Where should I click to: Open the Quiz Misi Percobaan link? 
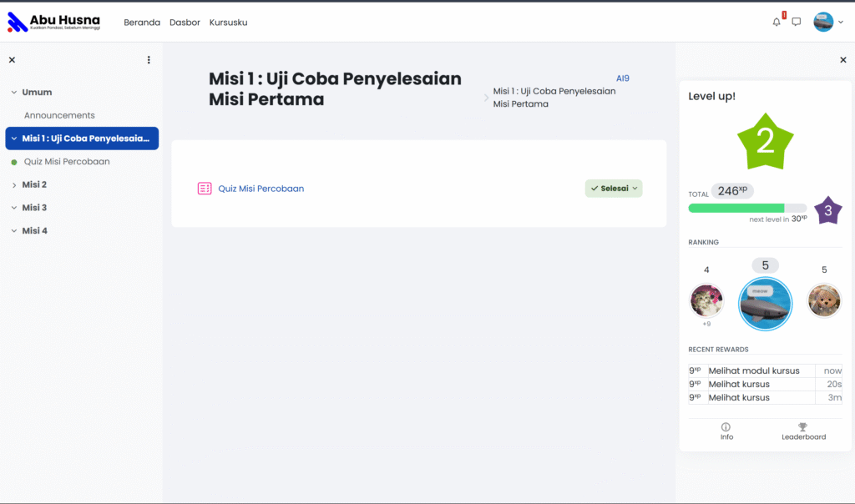(x=261, y=189)
